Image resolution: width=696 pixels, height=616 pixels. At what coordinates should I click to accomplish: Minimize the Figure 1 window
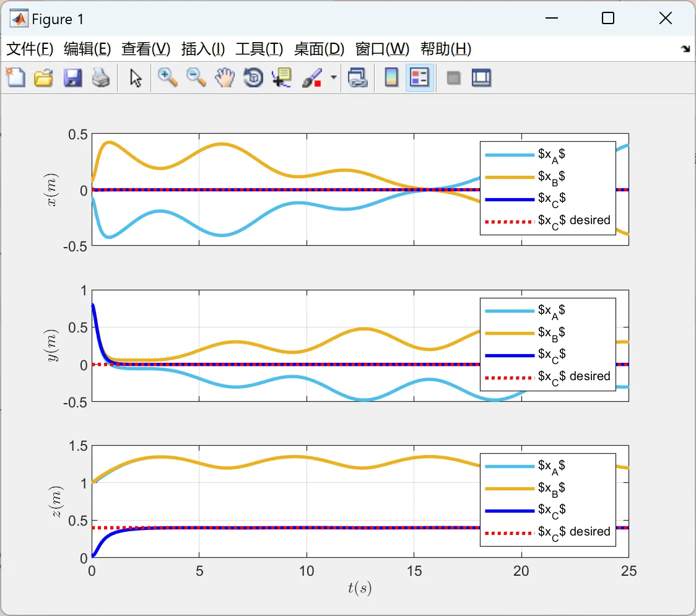[x=552, y=18]
